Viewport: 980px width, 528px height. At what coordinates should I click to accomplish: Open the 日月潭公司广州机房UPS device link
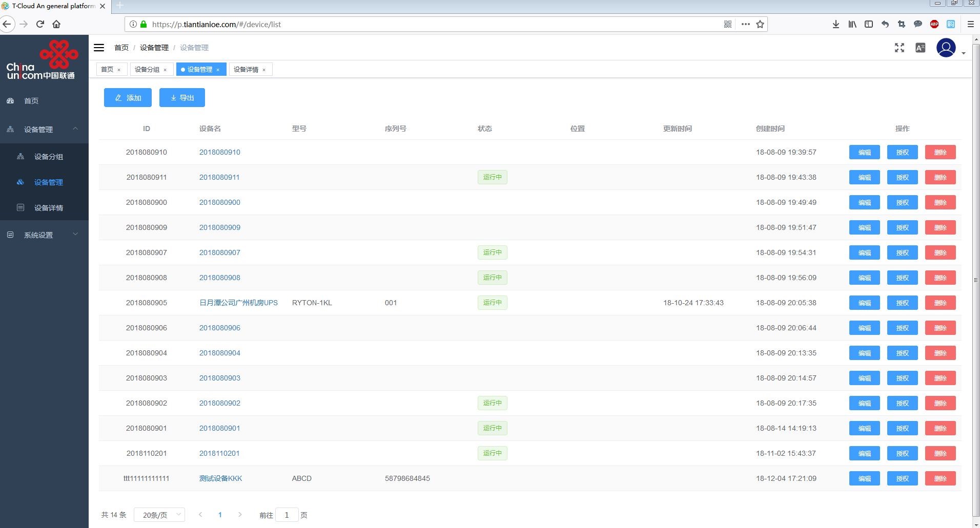click(238, 303)
